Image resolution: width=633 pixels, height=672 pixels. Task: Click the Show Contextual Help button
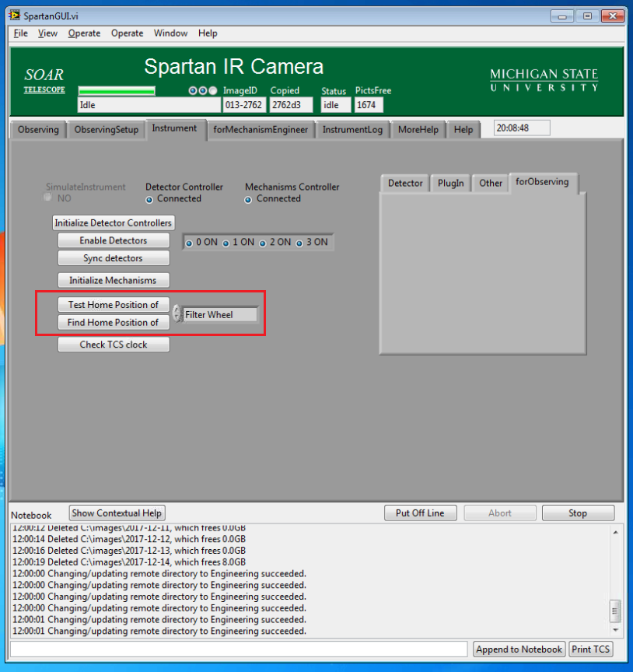pyautogui.click(x=117, y=513)
